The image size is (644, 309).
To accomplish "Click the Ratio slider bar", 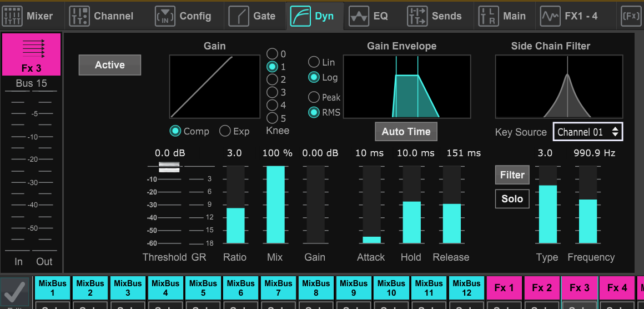I will (x=235, y=205).
